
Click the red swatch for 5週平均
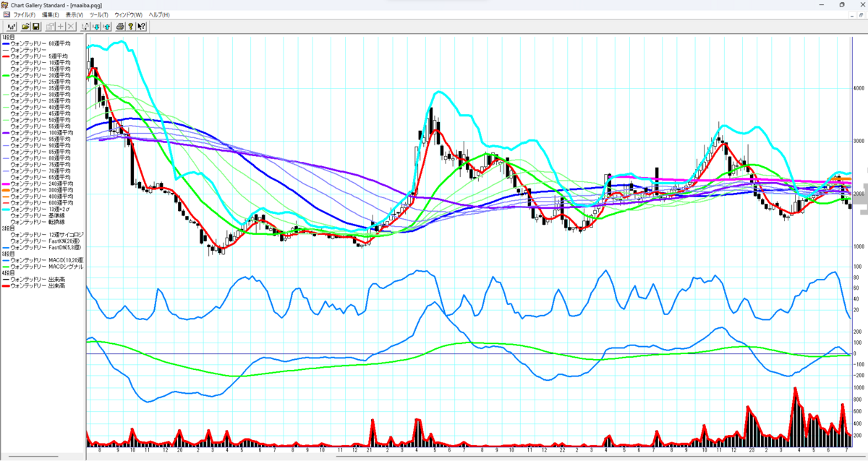[x=6, y=56]
